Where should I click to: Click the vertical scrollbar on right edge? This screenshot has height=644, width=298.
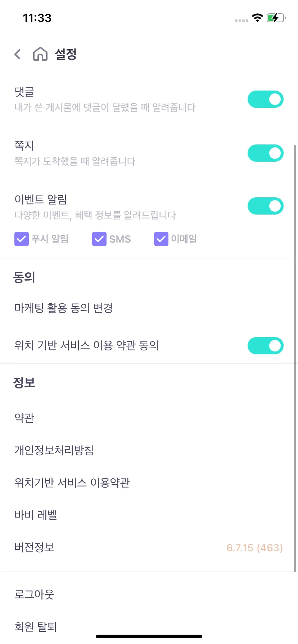295,358
